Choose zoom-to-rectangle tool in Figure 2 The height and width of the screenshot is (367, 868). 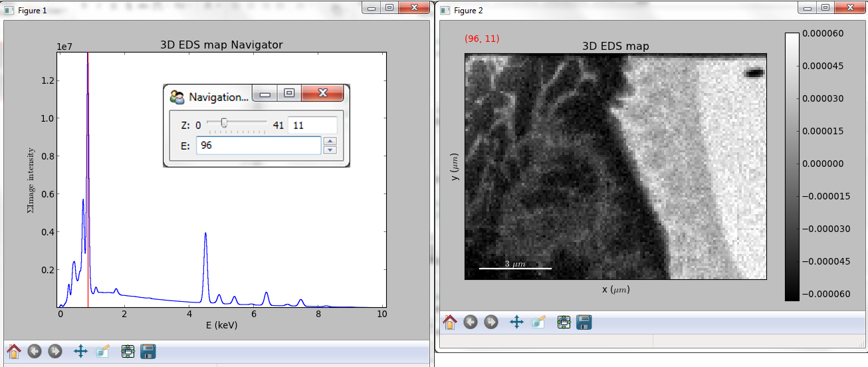(538, 322)
